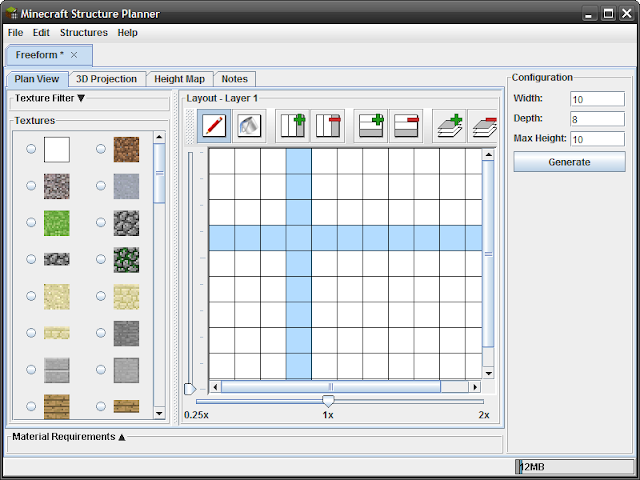The height and width of the screenshot is (480, 640).
Task: Select radio button for dark stone brick
Action: pyautogui.click(x=101, y=333)
